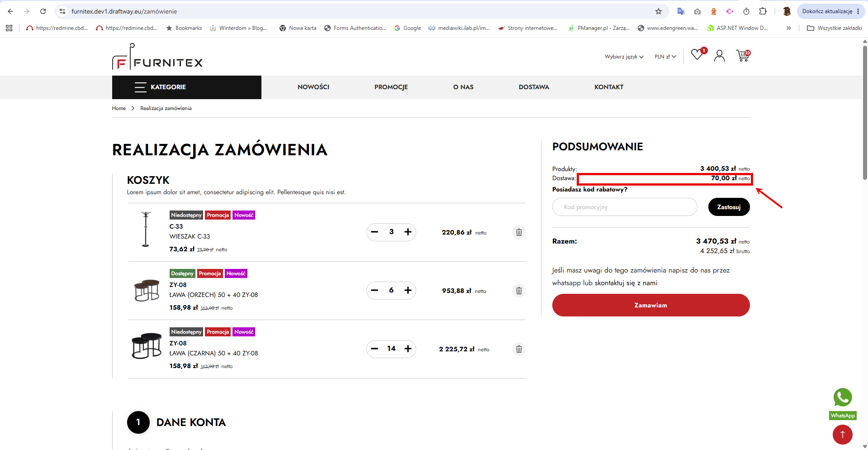Delete WIESZAK C-33 with trash icon

(519, 232)
